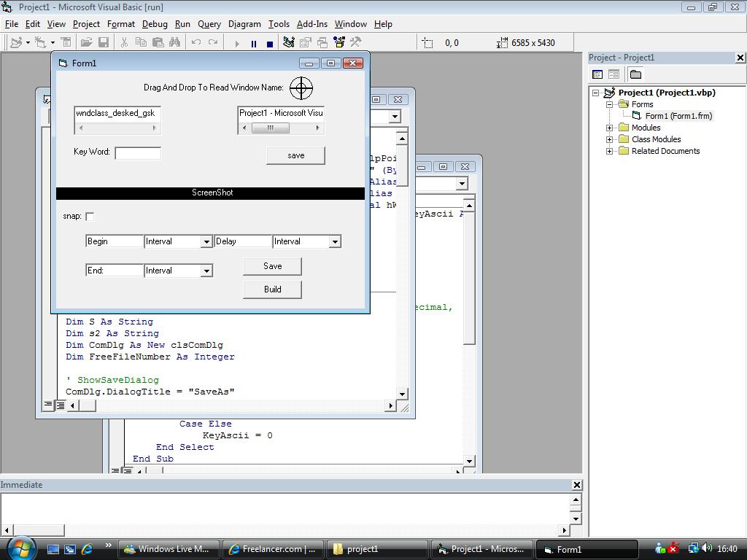Click Cut scissors icon
The image size is (747, 560).
124,42
